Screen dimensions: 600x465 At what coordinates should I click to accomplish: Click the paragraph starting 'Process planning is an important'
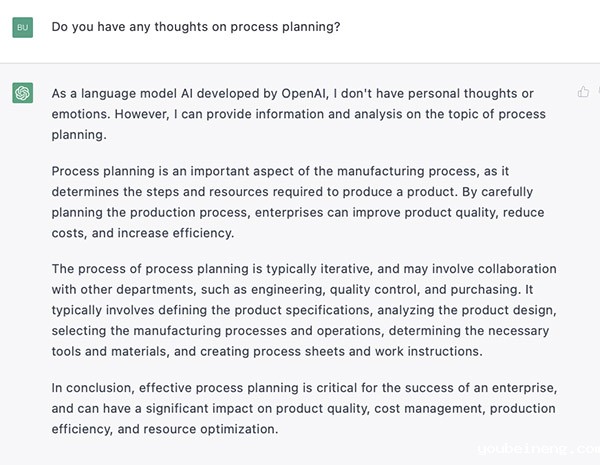coord(298,202)
